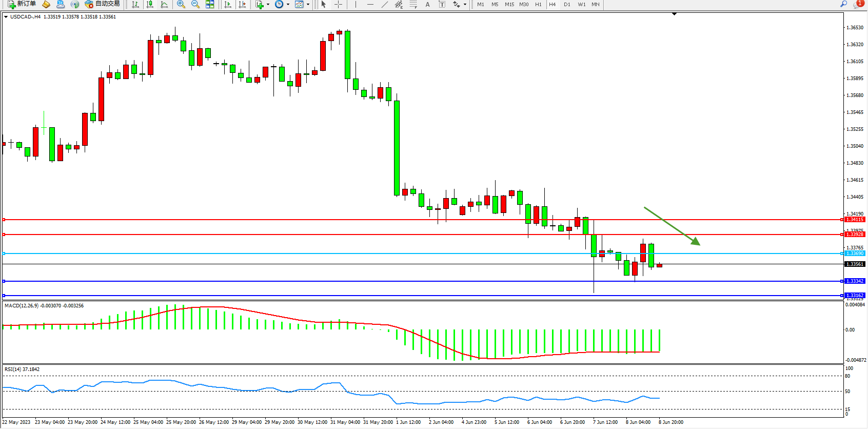868x429 pixels.
Task: Tile chart windows with grid icon
Action: [210, 4]
